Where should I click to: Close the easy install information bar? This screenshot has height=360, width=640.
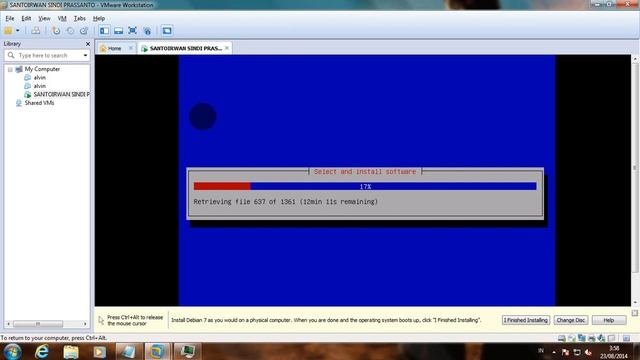(635, 313)
